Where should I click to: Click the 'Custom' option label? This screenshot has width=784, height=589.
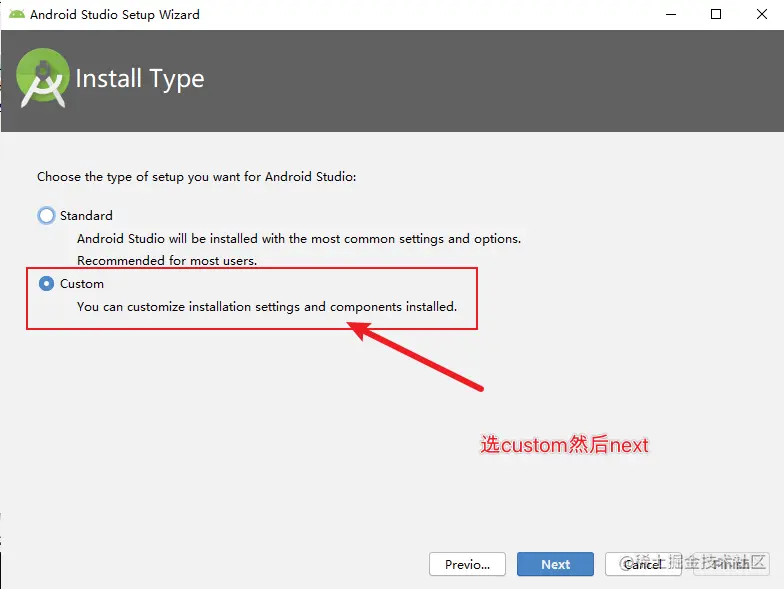tap(82, 284)
